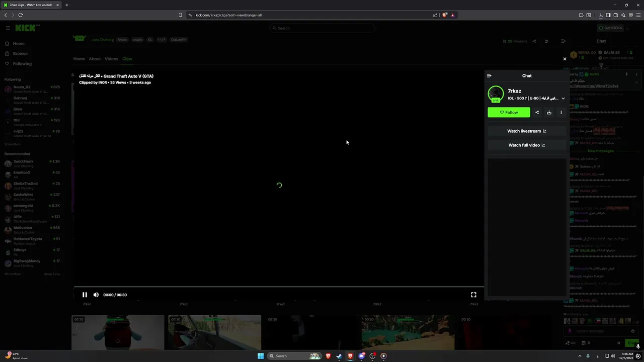Click the Get KICKs button

point(610,28)
